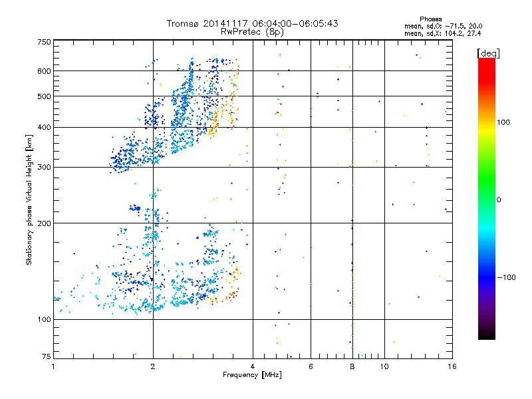
Task: Click the x-axis label '6'
Action: tap(311, 366)
